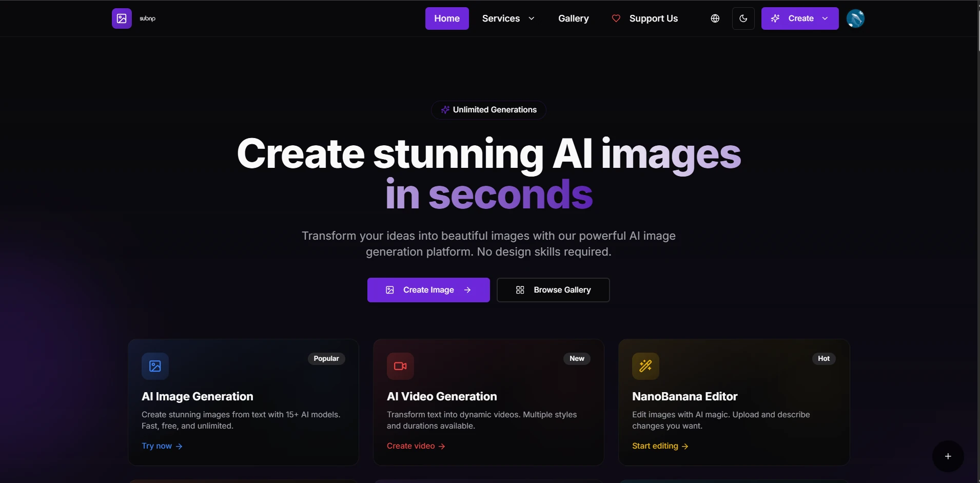Image resolution: width=980 pixels, height=483 pixels.
Task: Click the AI Image Generation title
Action: tap(198, 396)
